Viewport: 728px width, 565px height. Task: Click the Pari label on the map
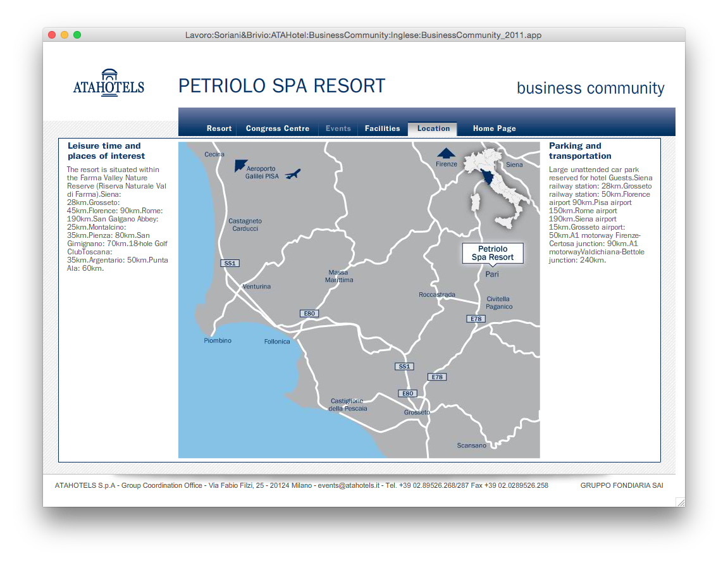pos(492,275)
